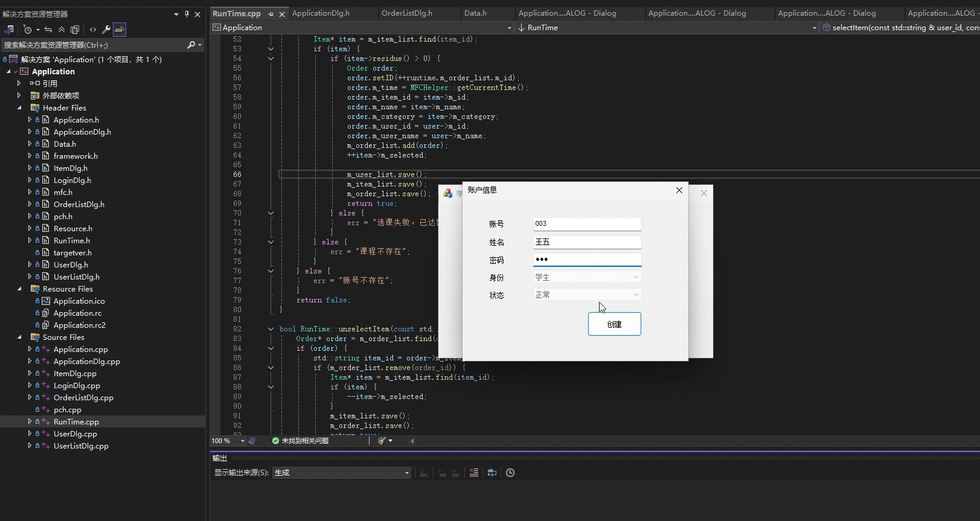Click the Header Files folder icon
This screenshot has width=980, height=521.
pyautogui.click(x=35, y=107)
